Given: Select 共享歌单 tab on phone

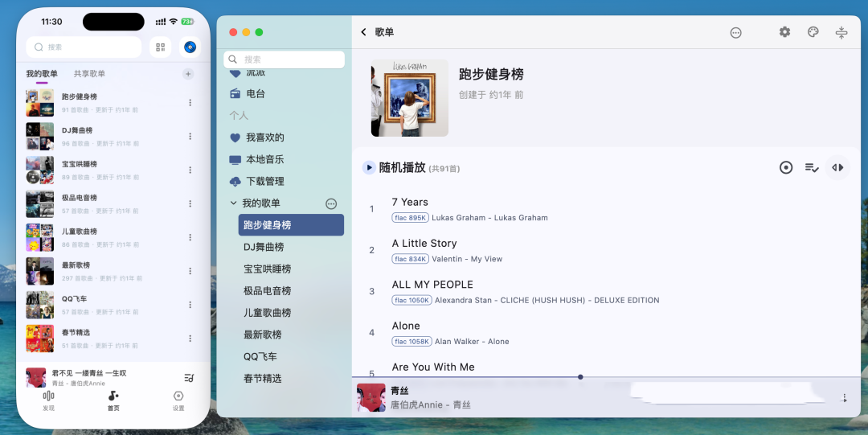Looking at the screenshot, I should (x=89, y=74).
